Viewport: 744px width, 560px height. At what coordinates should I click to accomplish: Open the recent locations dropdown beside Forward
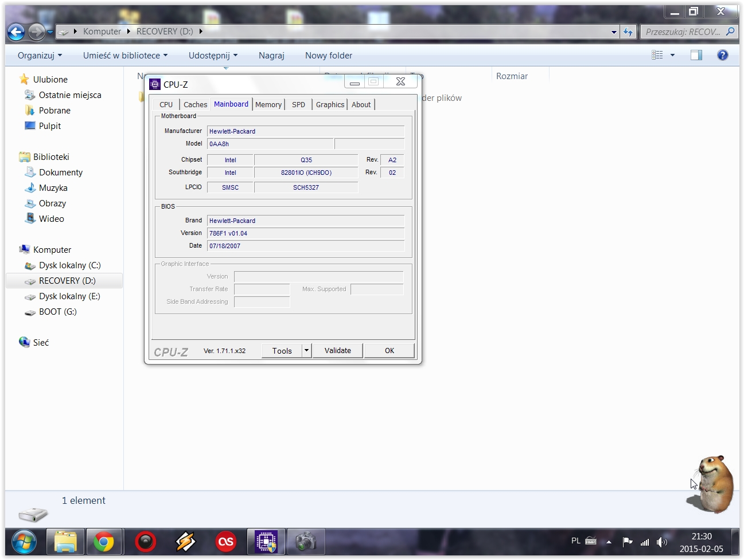coord(50,32)
